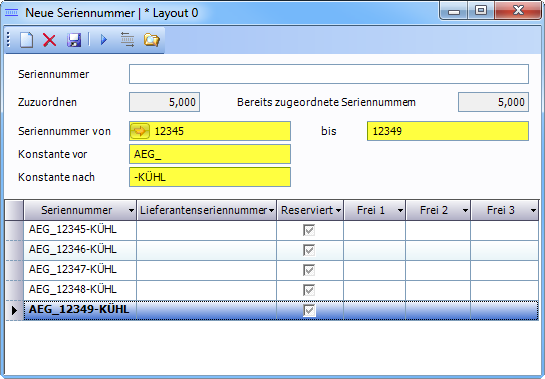
Task: Toggle Reserviert checkbox for AEG_12346-KÜHL
Action: tap(309, 250)
